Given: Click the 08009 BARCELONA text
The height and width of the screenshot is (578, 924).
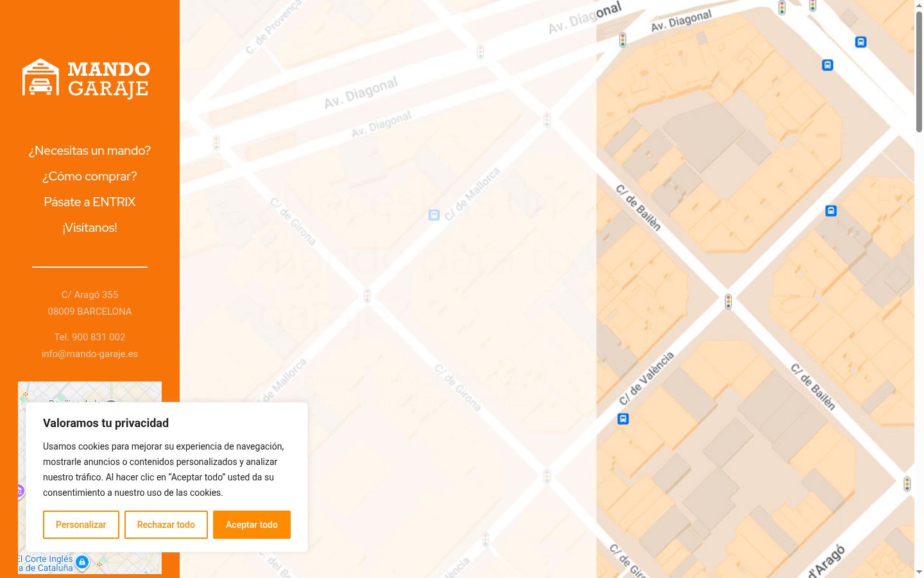Looking at the screenshot, I should coord(90,311).
